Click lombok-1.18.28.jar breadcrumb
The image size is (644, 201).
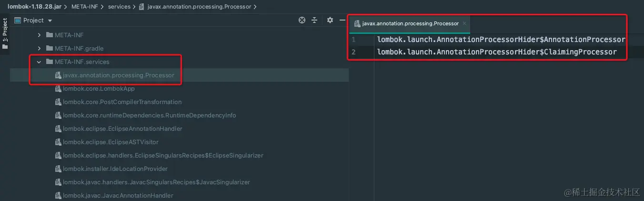coord(35,7)
